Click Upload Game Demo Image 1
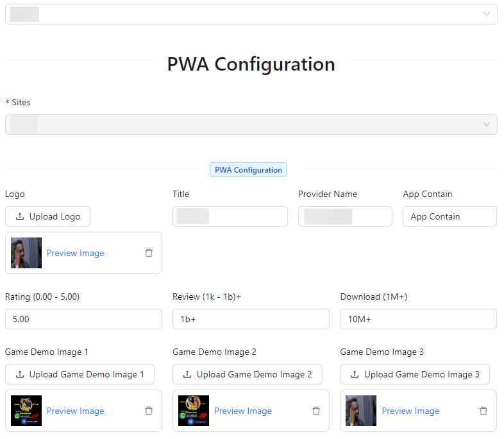The height and width of the screenshot is (439, 504). point(80,374)
